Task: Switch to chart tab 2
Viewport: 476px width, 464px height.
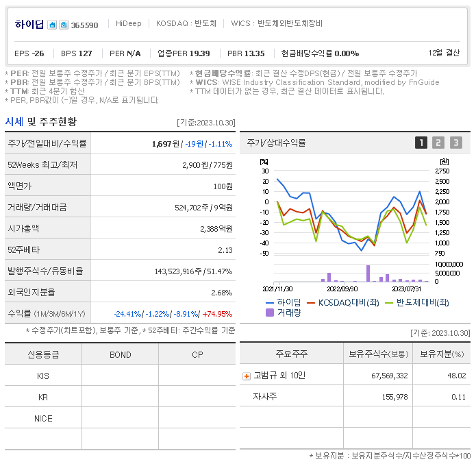Action: point(438,143)
